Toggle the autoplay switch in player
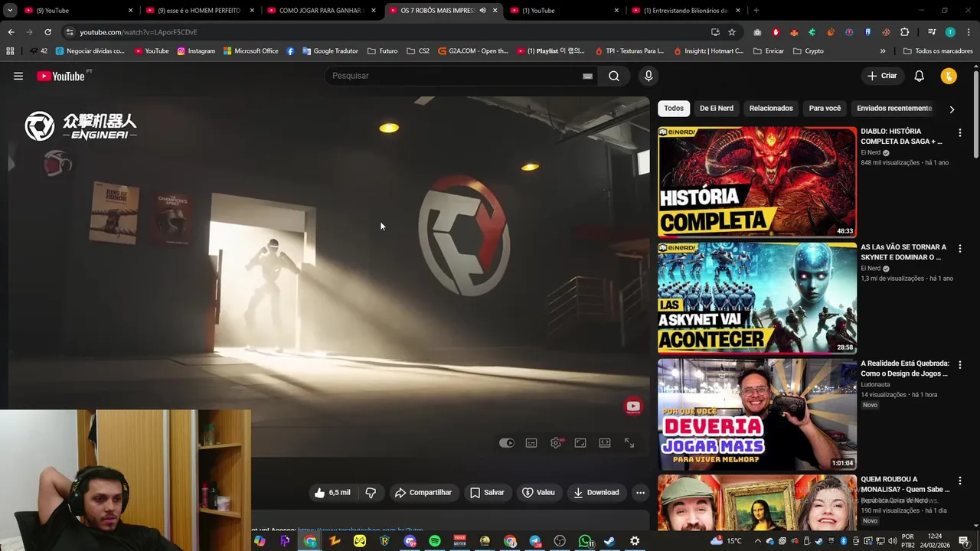Image resolution: width=980 pixels, height=551 pixels. tap(507, 443)
